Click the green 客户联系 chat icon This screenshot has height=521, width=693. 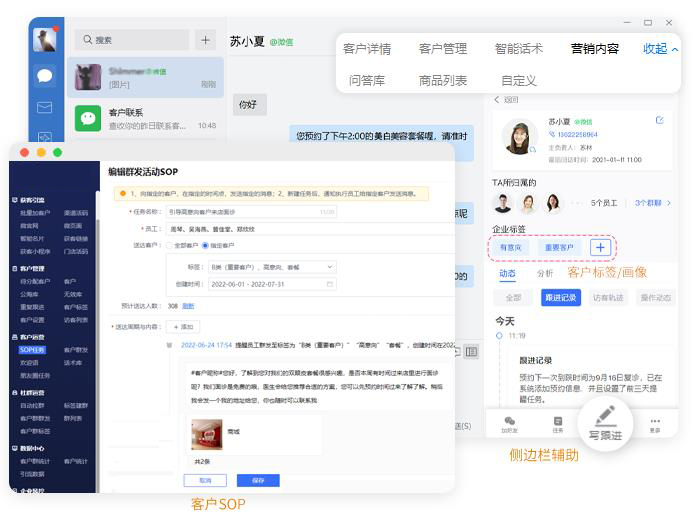pyautogui.click(x=88, y=118)
